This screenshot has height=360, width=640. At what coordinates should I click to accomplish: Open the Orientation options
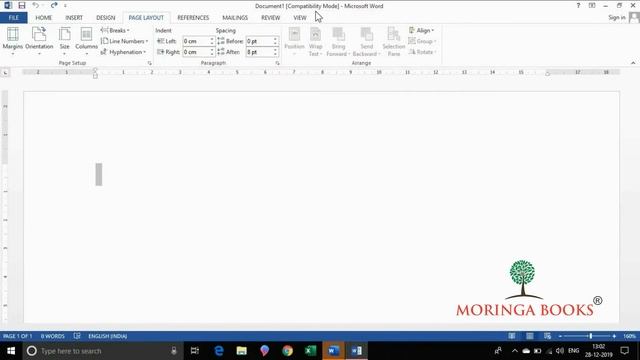point(39,41)
